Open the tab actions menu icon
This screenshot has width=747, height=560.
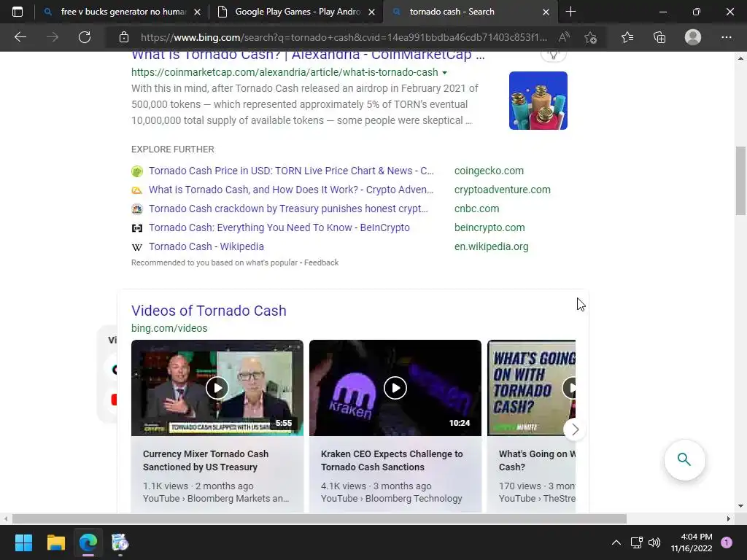coord(18,12)
